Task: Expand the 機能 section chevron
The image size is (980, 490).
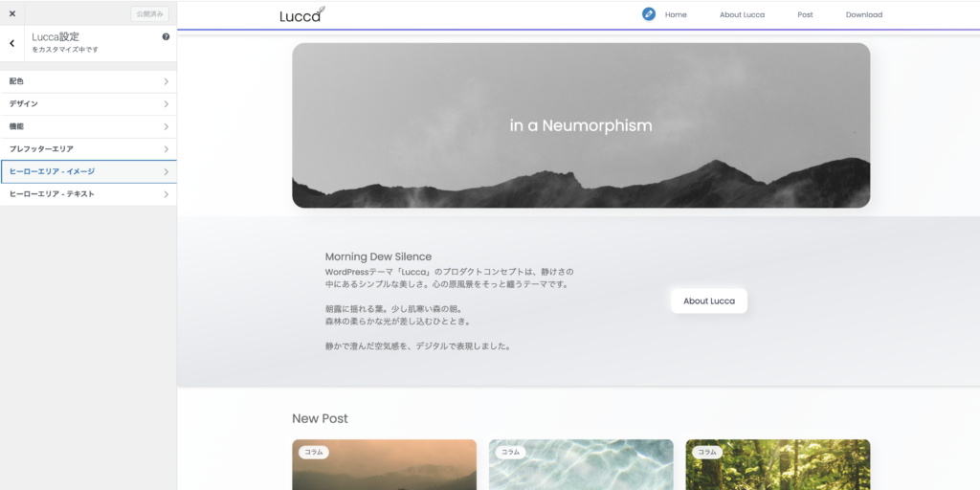Action: tap(166, 126)
